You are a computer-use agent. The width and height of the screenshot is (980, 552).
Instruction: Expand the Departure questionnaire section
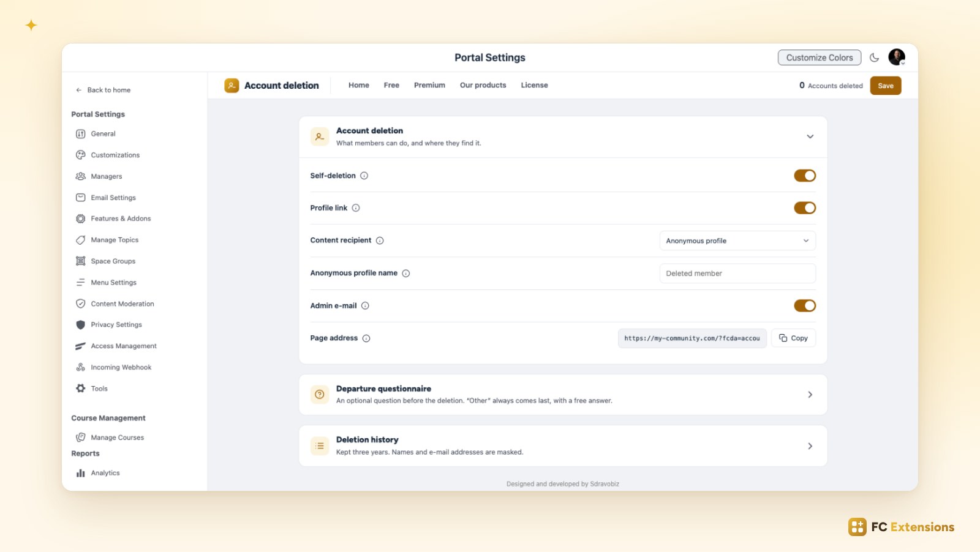click(810, 395)
